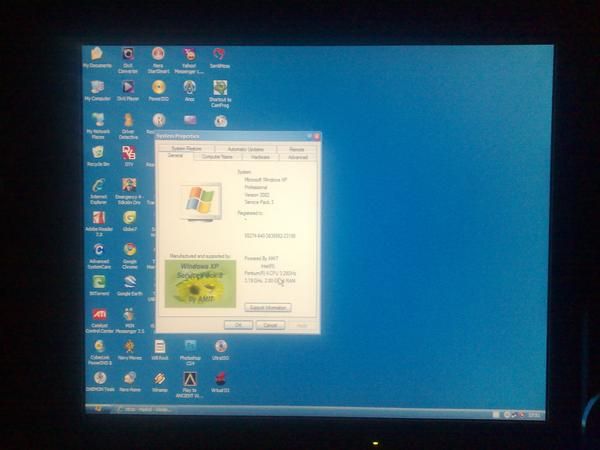Open the Nero Home desktop shortcut
This screenshot has width=600, height=450.
pyautogui.click(x=130, y=382)
